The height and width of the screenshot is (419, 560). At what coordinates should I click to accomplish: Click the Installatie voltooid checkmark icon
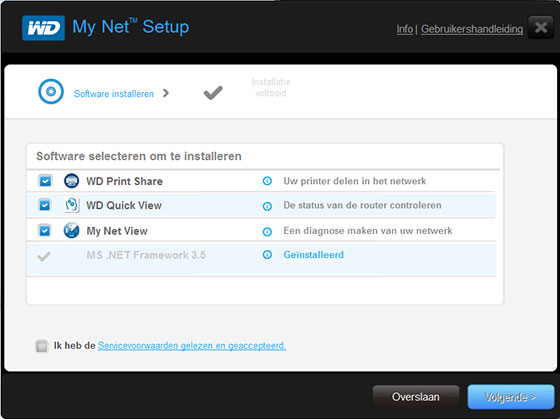pos(213,93)
